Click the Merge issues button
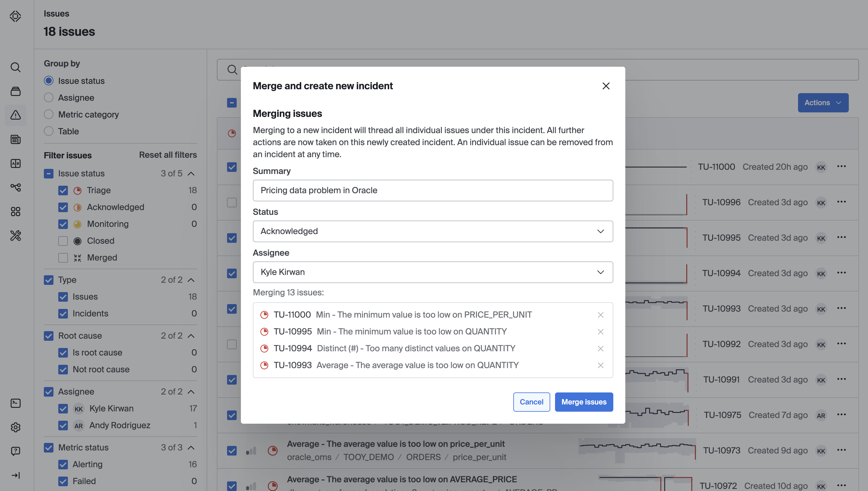The width and height of the screenshot is (868, 491). click(584, 402)
